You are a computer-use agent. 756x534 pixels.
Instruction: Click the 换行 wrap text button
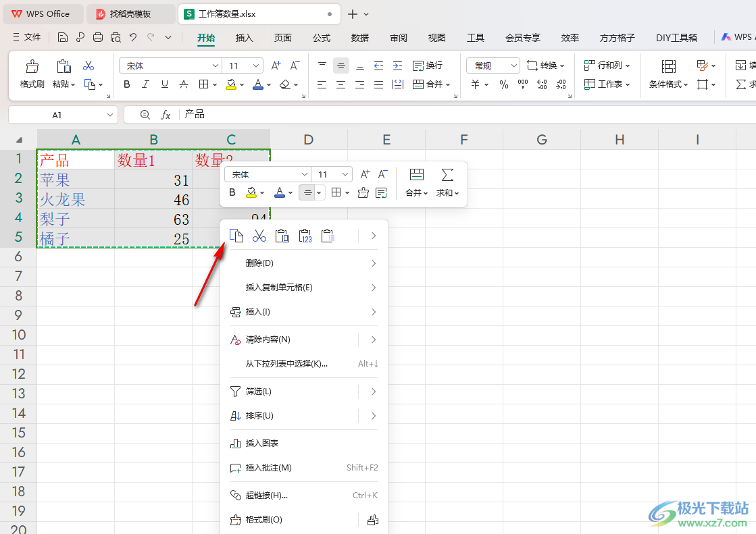pos(428,65)
